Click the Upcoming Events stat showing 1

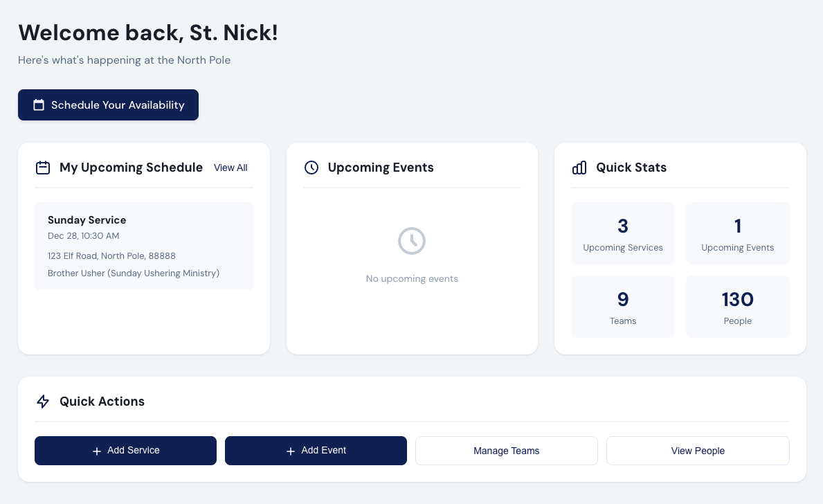coord(737,233)
